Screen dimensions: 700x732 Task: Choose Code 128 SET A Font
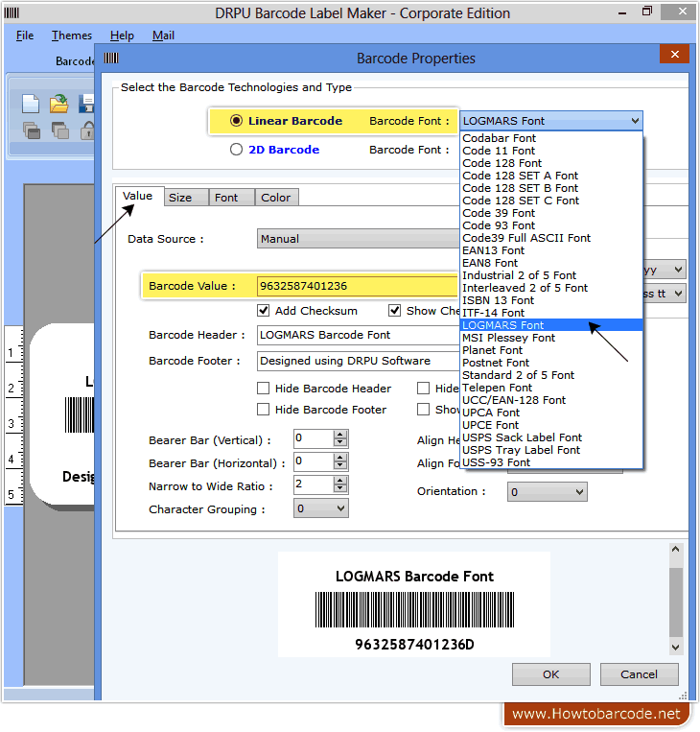[x=551, y=176]
